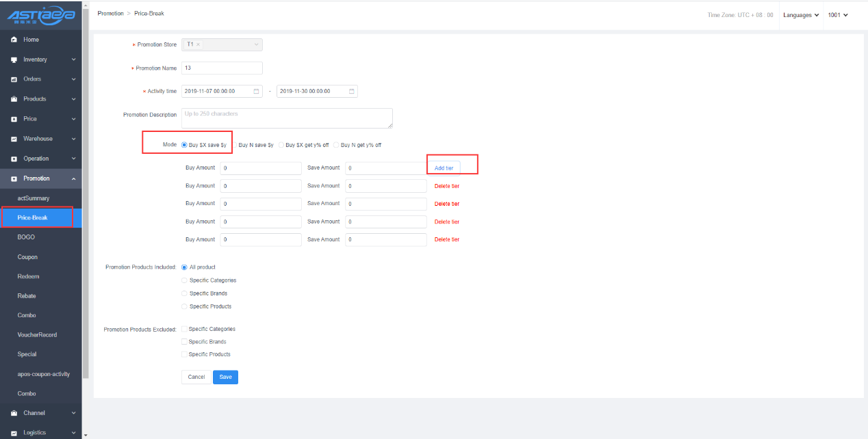Click the Products bag icon
This screenshot has width=868, height=439.
tap(14, 99)
